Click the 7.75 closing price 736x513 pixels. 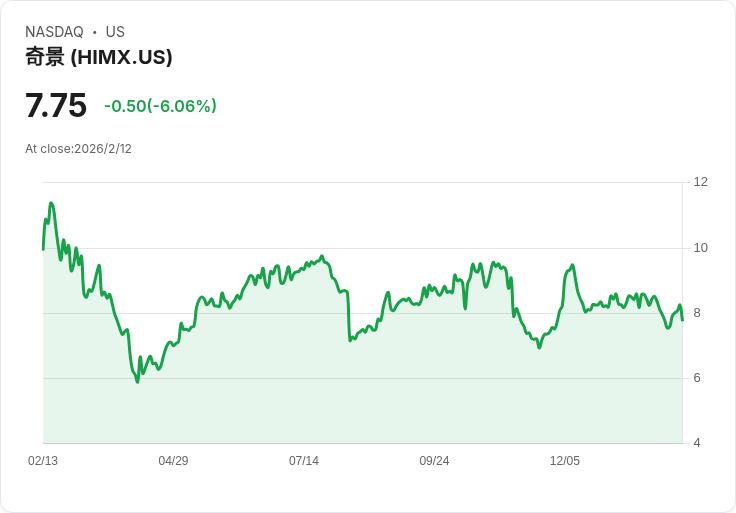click(x=56, y=105)
